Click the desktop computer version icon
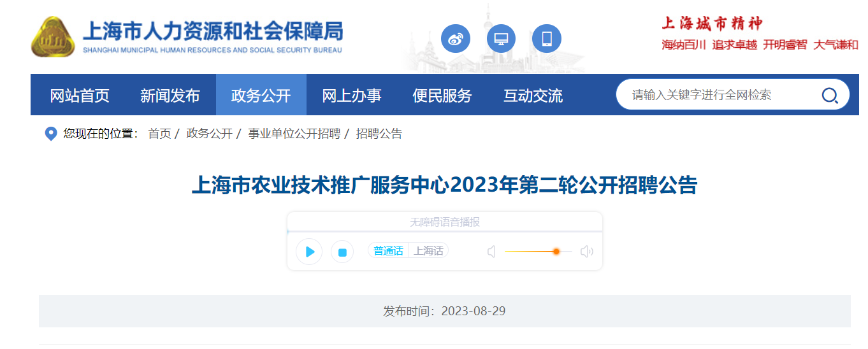The width and height of the screenshot is (868, 349). coord(501,39)
